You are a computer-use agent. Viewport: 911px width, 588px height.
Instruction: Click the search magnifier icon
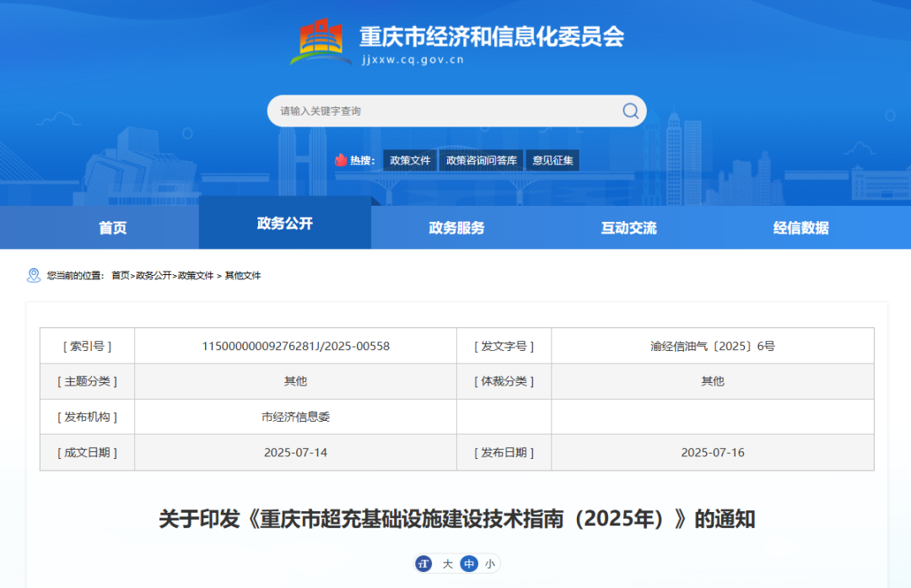click(629, 111)
